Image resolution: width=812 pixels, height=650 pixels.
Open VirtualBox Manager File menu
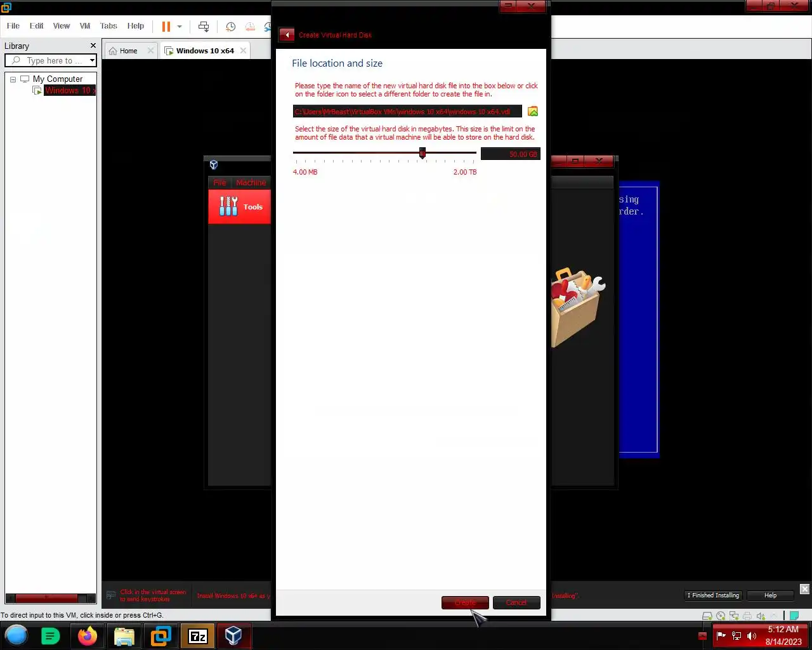pos(219,182)
